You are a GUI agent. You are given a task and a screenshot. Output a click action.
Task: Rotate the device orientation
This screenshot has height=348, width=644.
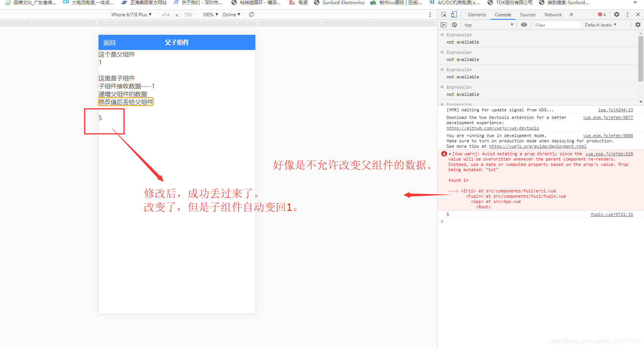point(252,14)
